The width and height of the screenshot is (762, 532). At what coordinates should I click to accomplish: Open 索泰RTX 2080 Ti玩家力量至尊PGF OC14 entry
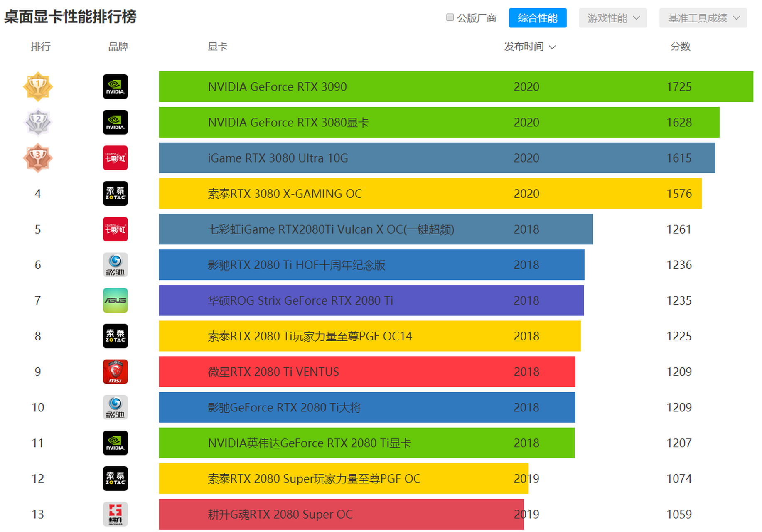(370, 336)
